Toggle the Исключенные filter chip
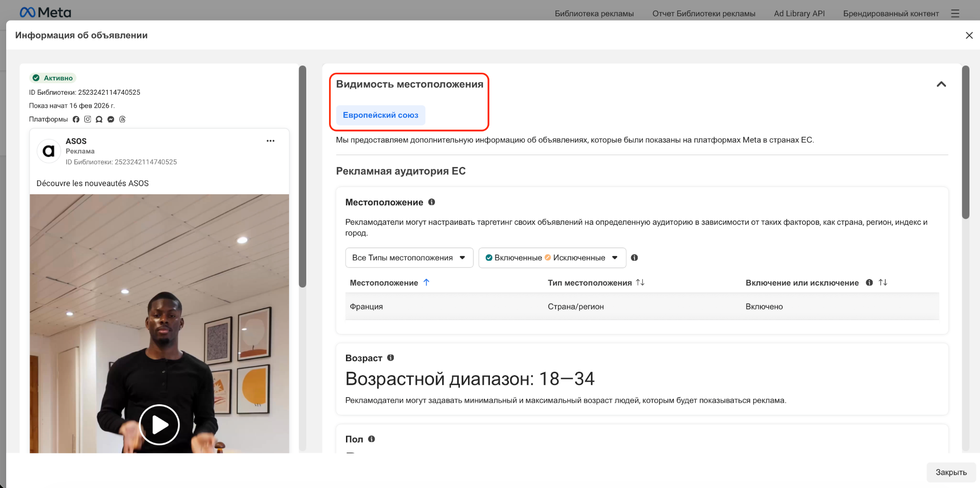 579,257
